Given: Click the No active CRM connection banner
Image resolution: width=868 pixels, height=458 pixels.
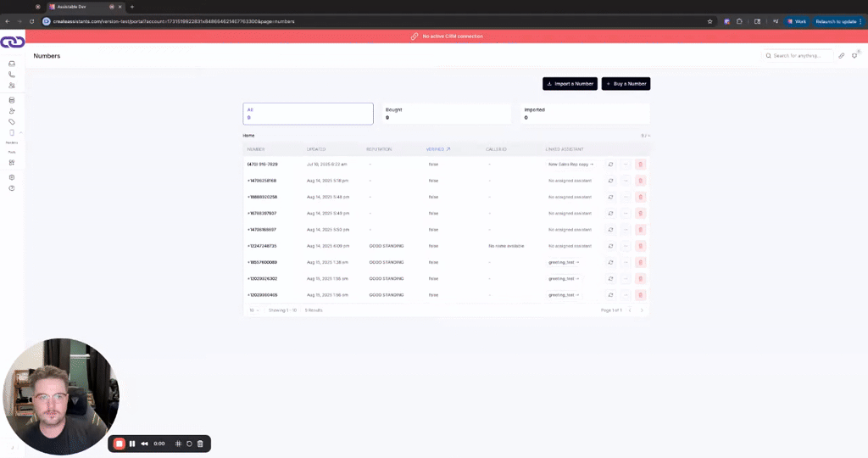Looking at the screenshot, I should point(447,36).
